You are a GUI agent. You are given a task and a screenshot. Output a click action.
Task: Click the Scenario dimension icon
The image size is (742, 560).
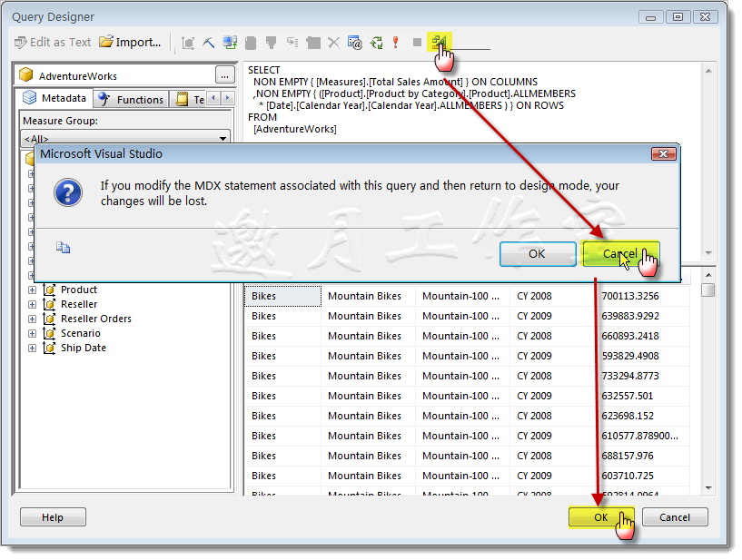pos(49,333)
